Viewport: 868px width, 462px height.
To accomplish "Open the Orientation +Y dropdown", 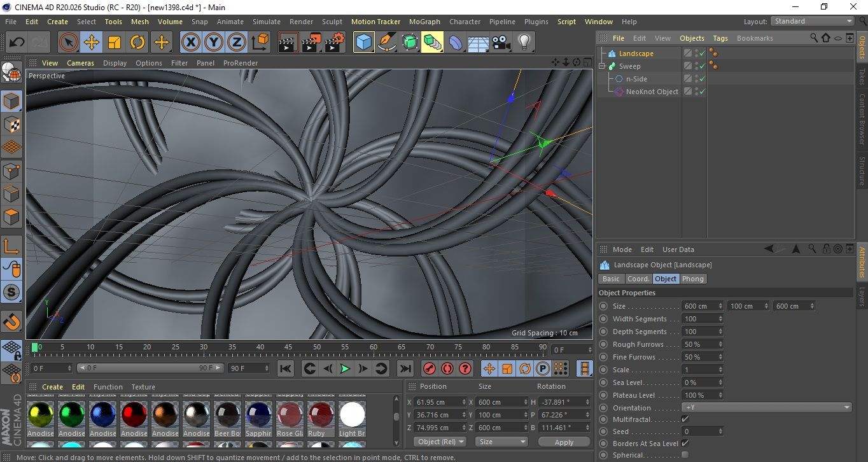I will [767, 408].
